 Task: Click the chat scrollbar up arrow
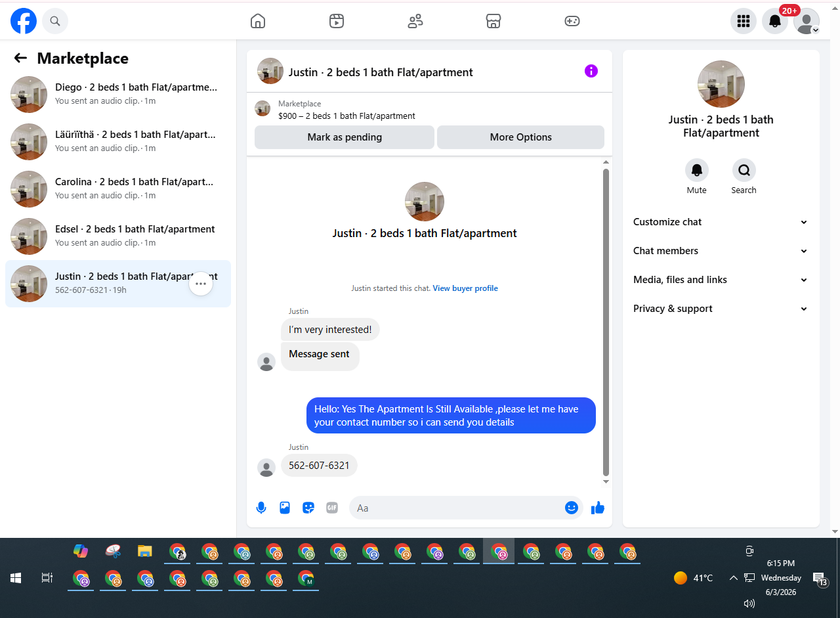point(606,162)
